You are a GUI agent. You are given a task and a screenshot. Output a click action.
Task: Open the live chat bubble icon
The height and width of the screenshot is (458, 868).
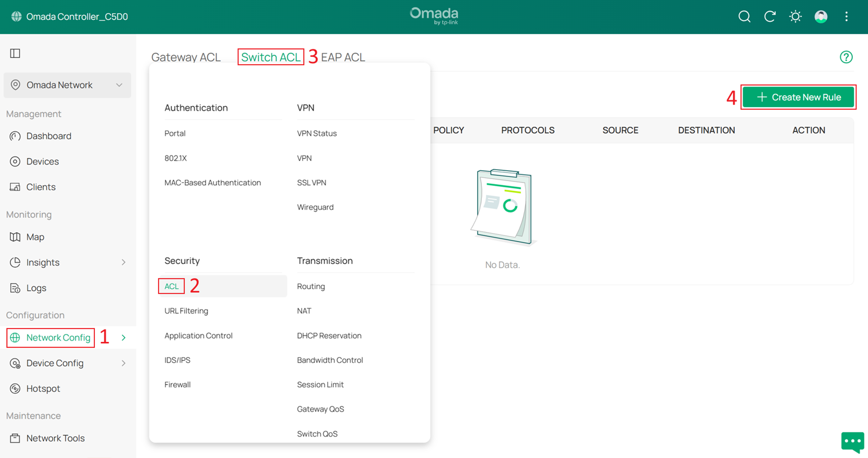[x=852, y=442]
